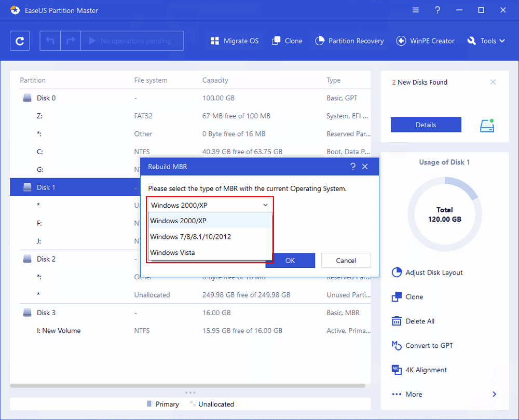Dismiss the New Disks Found notification
This screenshot has width=519, height=420.
coord(493,82)
